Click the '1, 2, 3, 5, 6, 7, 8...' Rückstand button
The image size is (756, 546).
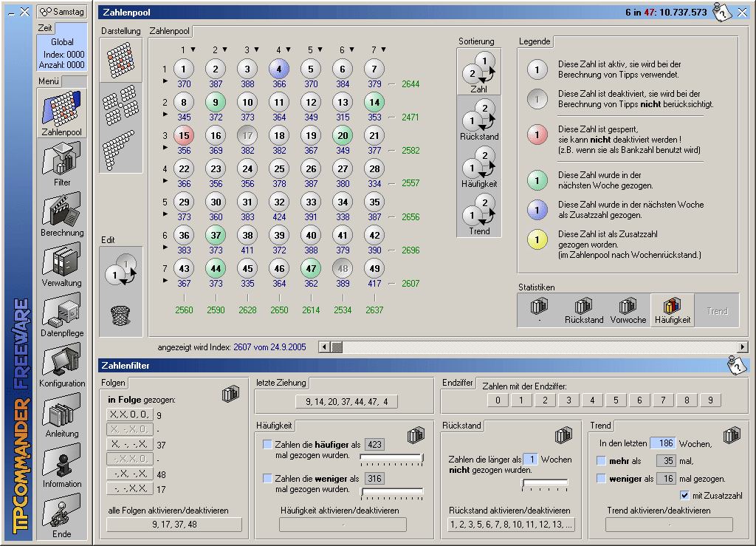coord(511,525)
